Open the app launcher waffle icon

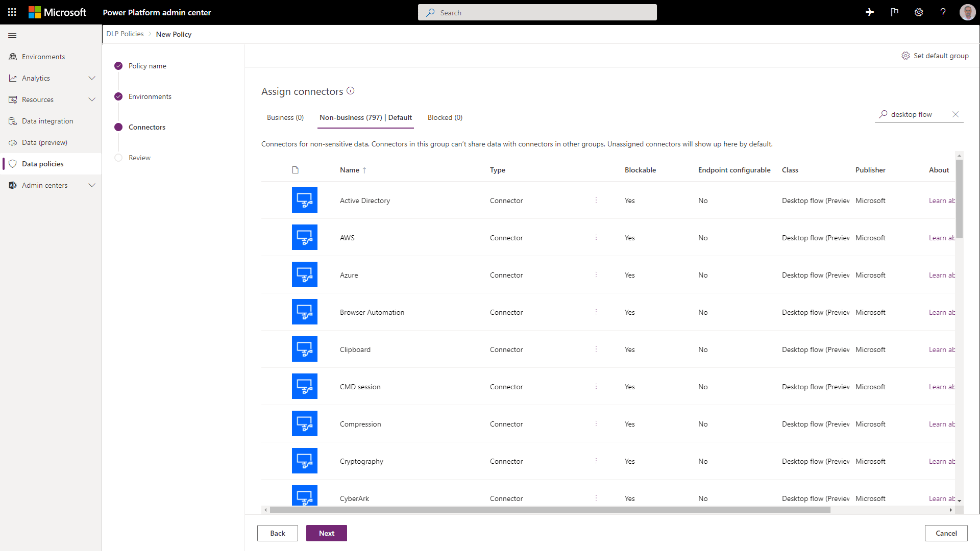pyautogui.click(x=12, y=12)
